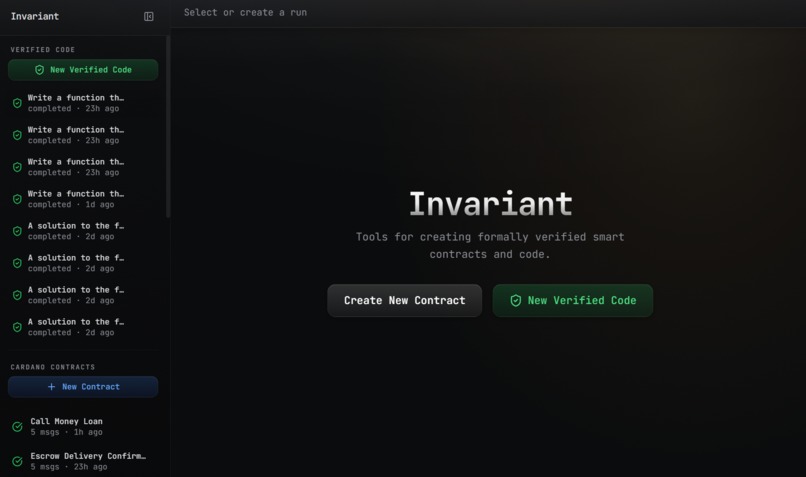Click the CARDANO CONTRACTS section label
Screen dimensions: 806x477
52,367
